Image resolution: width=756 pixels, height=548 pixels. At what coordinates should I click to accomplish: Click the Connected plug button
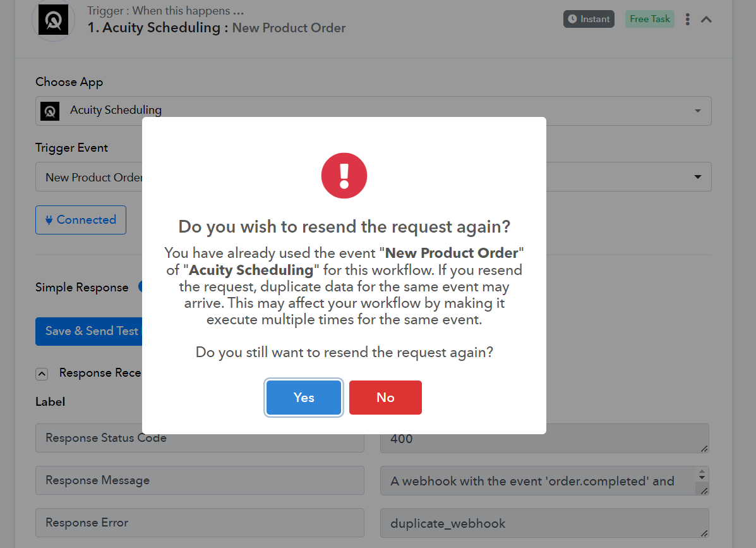pos(80,220)
